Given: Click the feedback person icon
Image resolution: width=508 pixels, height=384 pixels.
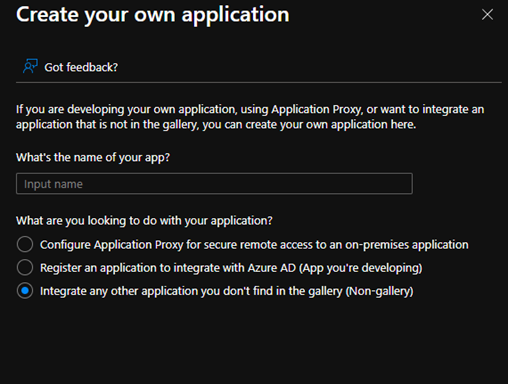Looking at the screenshot, I should click(x=30, y=66).
